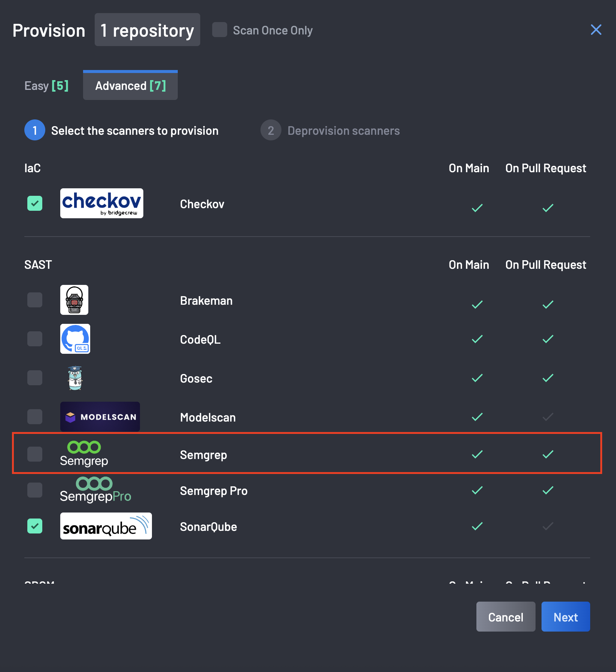
Task: Click the SAST section heading
Action: pyautogui.click(x=38, y=265)
